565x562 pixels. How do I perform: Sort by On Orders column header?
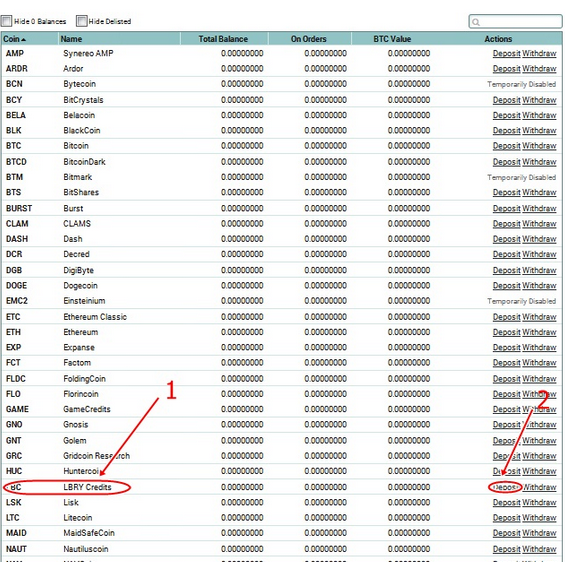coord(308,39)
